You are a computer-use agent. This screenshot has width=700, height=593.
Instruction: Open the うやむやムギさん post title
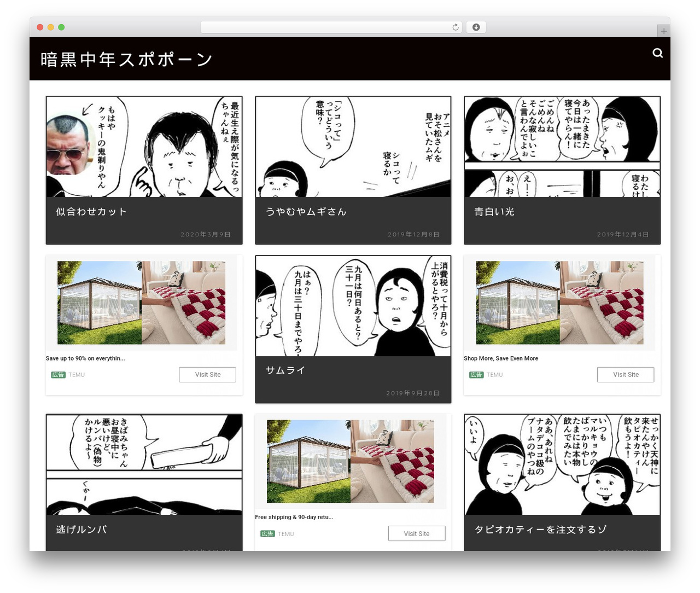(306, 212)
